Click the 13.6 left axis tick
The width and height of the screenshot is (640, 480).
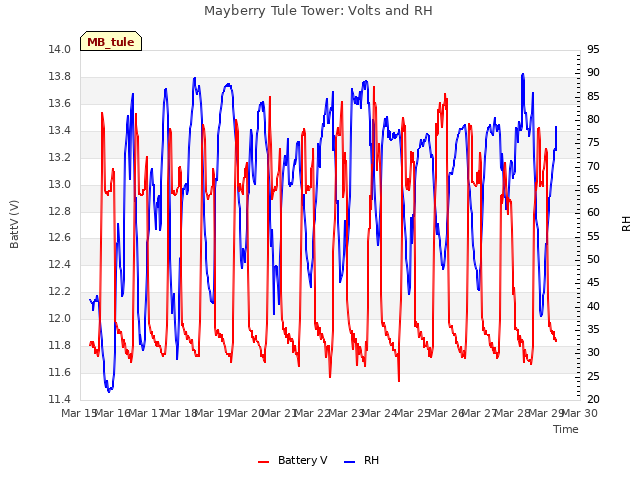pos(60,104)
